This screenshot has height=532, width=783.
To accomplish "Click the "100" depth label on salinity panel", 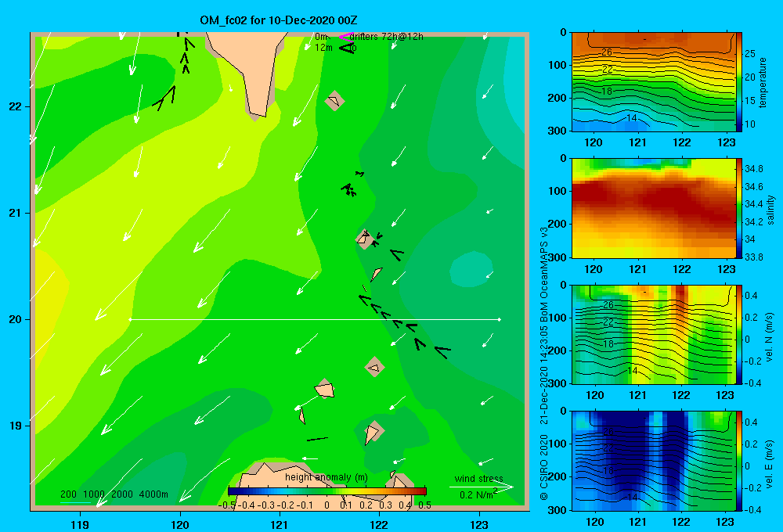I will click(x=557, y=191).
